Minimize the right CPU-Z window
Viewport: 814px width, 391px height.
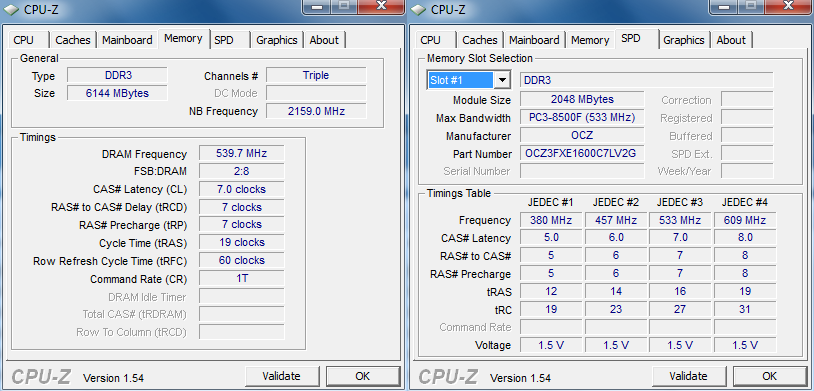pos(725,6)
